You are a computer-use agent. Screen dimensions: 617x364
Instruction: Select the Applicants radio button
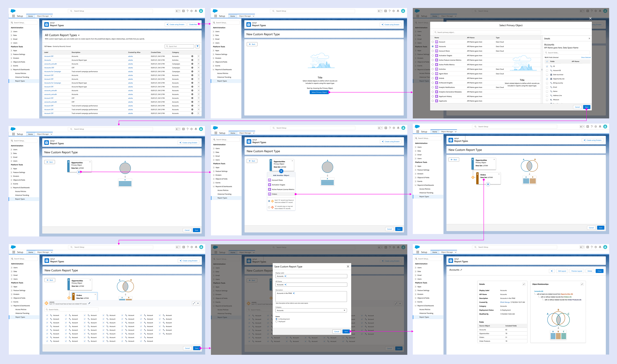pos(433,101)
